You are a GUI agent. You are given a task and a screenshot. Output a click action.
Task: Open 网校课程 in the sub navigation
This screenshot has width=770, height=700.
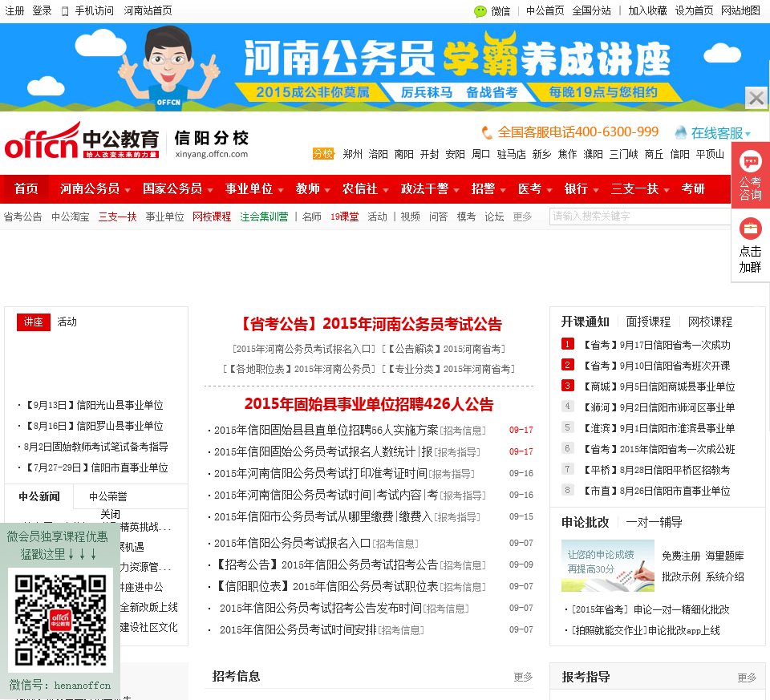(212, 217)
